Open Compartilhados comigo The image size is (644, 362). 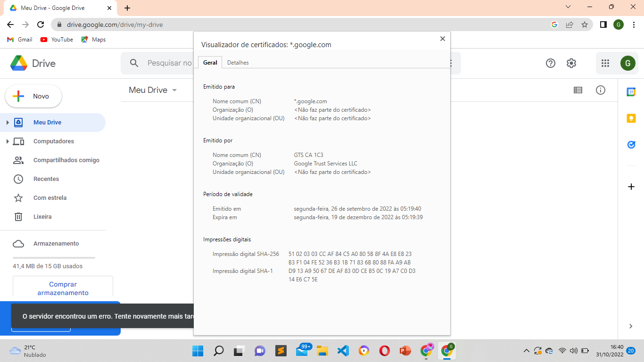pos(66,160)
